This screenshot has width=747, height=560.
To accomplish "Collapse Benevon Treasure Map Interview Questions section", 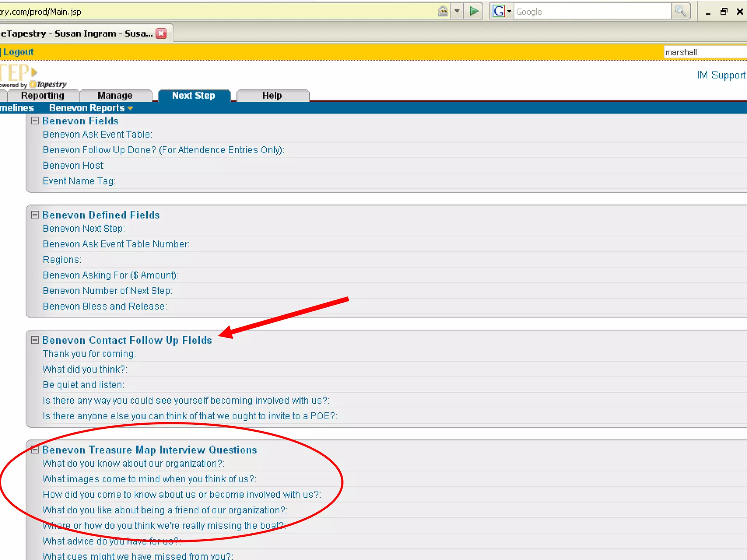I will [x=35, y=450].
